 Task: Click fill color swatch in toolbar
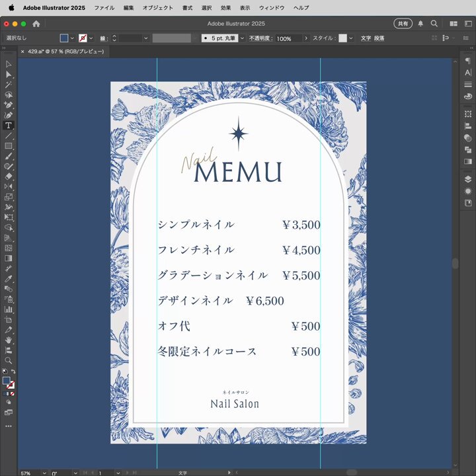[7, 381]
